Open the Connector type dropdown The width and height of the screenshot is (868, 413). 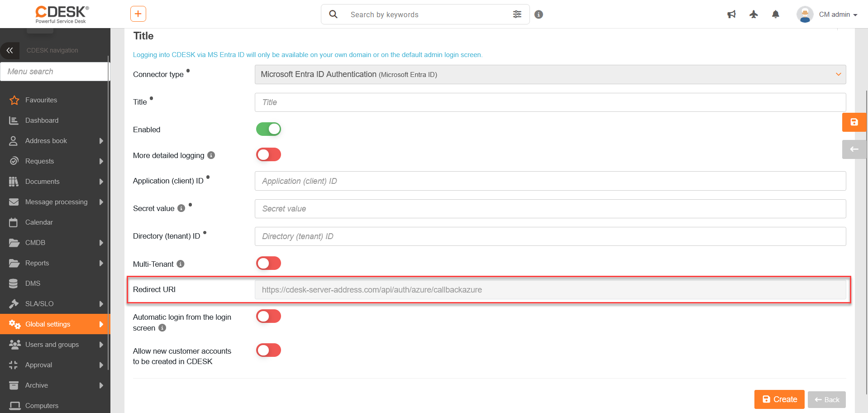coord(550,74)
